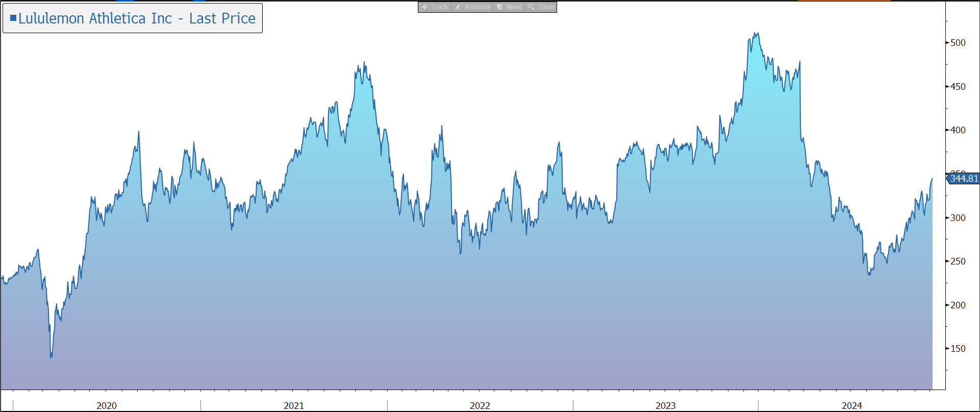Select the 2021 year label
Screen dimensions: 980x412
click(x=294, y=406)
